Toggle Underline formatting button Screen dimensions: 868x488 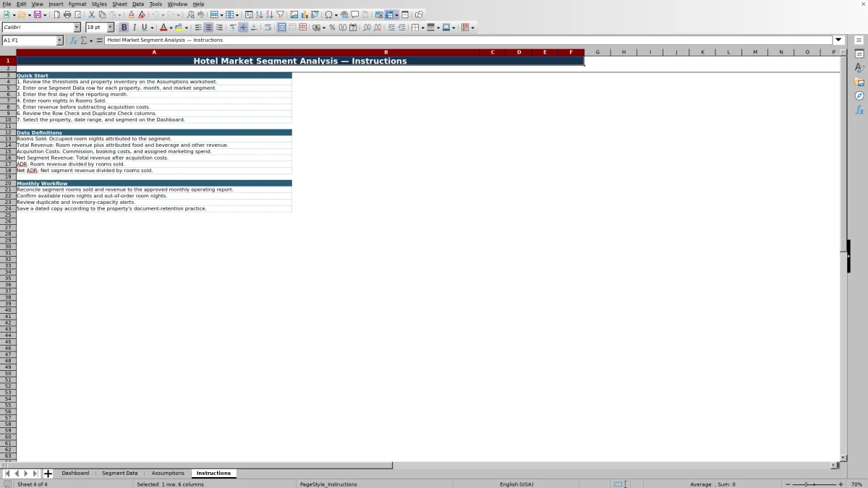pos(144,27)
